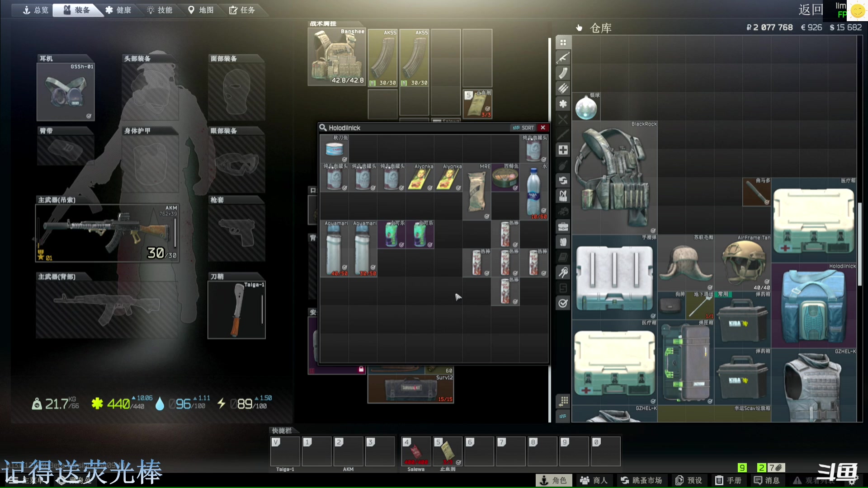
Task: Open the 消息 messages
Action: 767,480
